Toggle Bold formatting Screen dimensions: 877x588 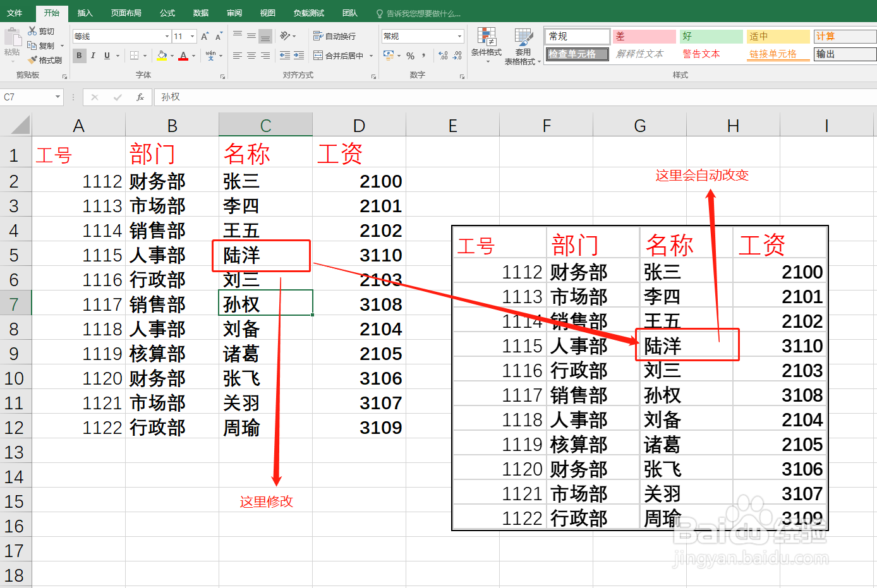(78, 56)
